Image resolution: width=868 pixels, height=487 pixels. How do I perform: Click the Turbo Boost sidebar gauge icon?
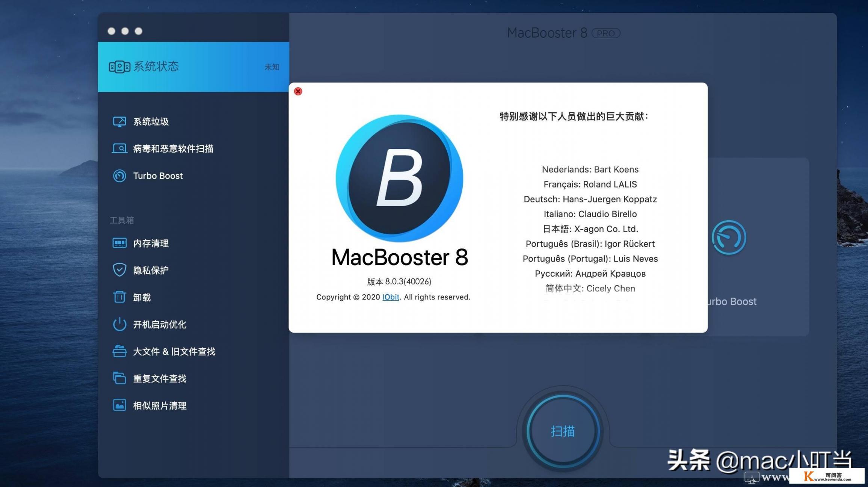pos(119,176)
